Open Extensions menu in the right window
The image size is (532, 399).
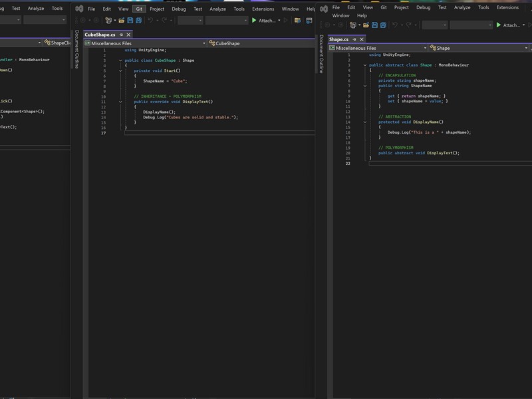pyautogui.click(x=507, y=7)
